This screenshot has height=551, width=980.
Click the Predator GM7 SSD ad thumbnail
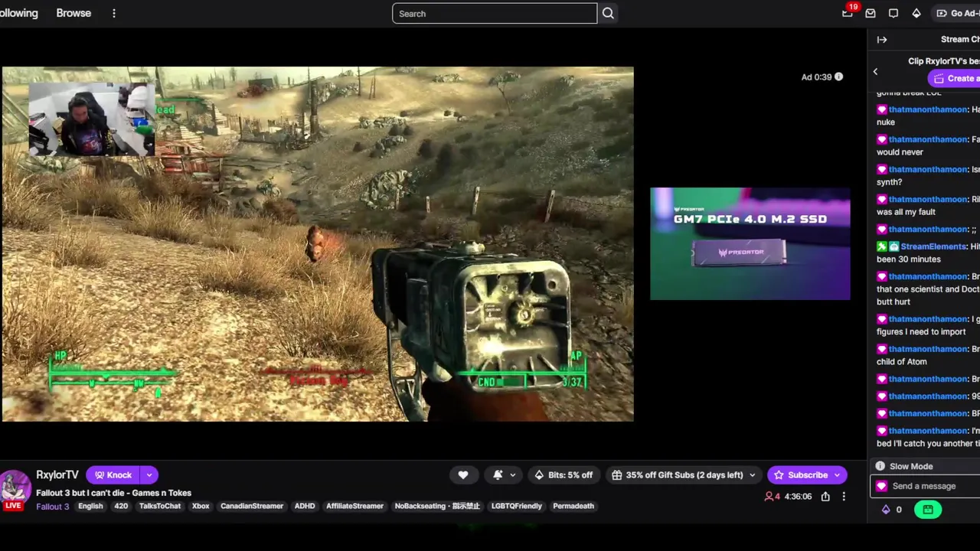[x=750, y=243]
